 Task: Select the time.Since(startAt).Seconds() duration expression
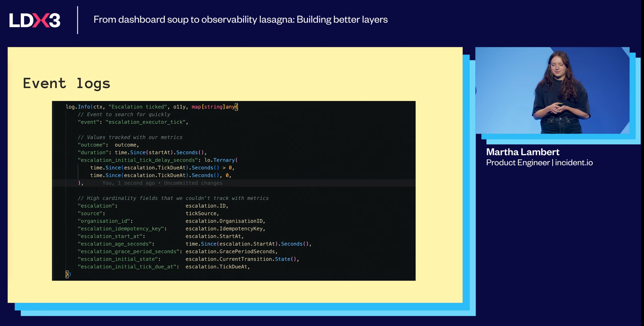(161, 152)
